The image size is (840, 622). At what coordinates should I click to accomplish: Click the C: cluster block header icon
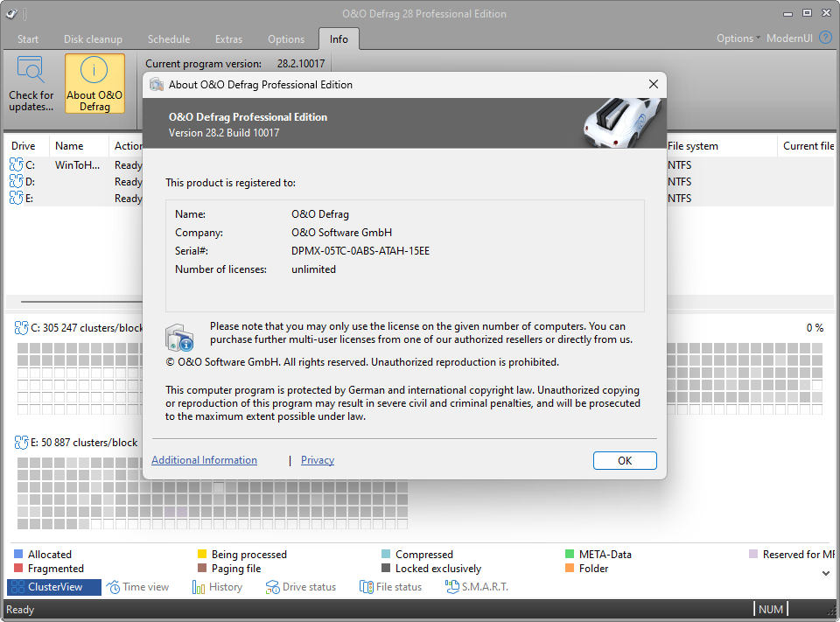[x=21, y=327]
